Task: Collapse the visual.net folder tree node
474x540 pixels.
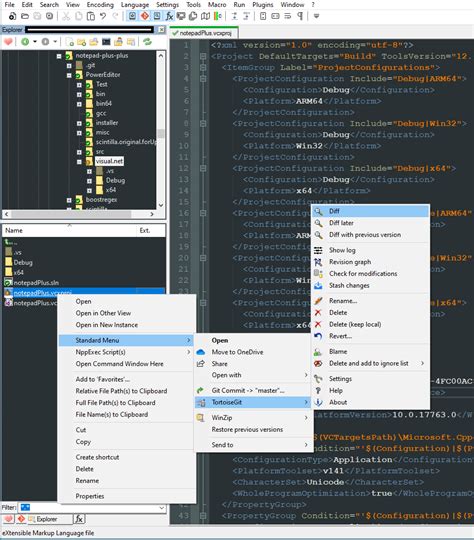Action: pos(79,162)
